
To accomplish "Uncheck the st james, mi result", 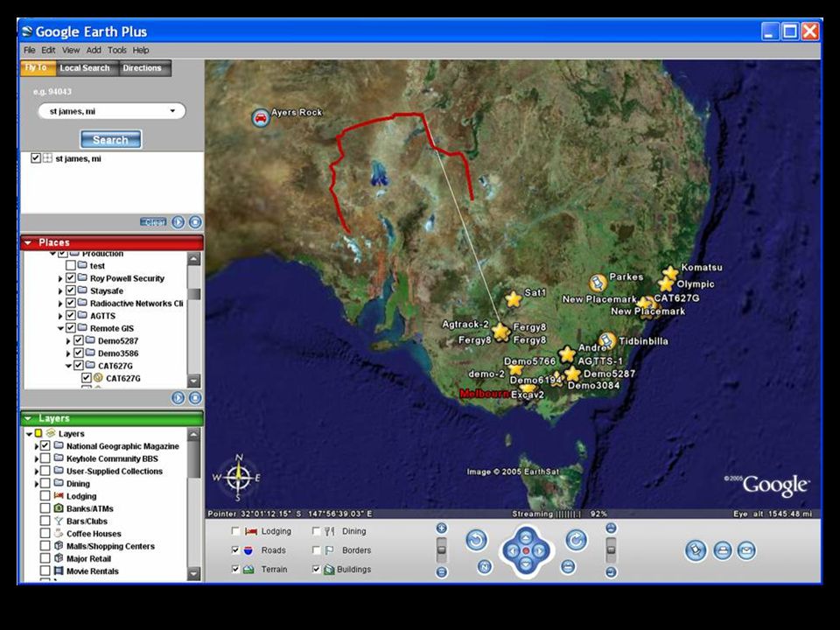I will click(35, 158).
